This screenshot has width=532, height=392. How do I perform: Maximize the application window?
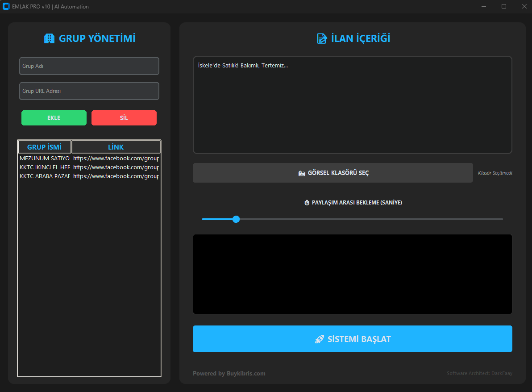click(504, 6)
